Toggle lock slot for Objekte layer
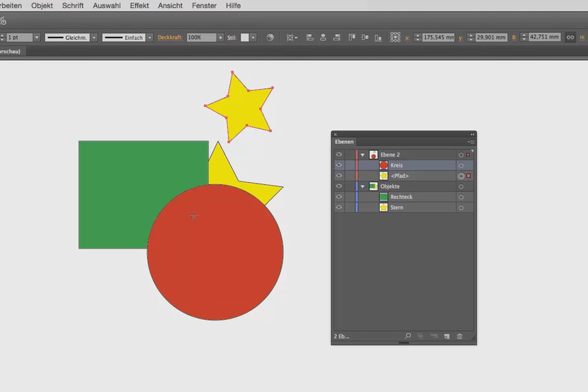588x392 pixels. click(x=349, y=187)
